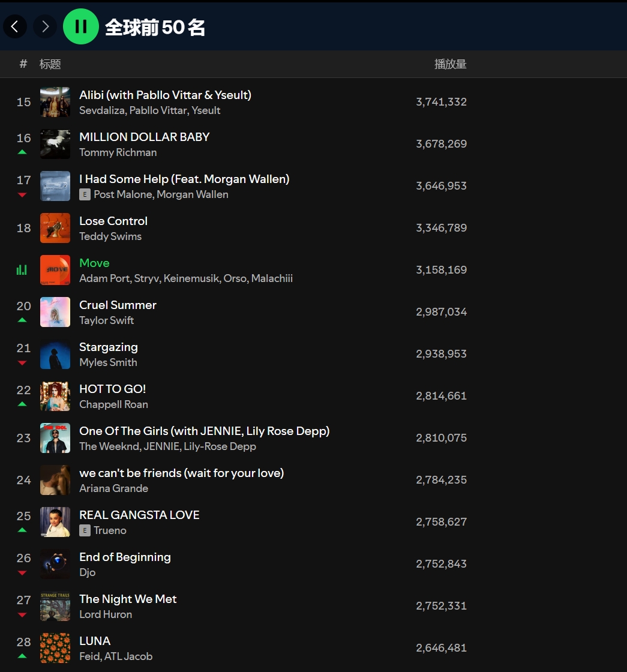
Task: Open the Lose Control orange cover art
Action: [55, 228]
